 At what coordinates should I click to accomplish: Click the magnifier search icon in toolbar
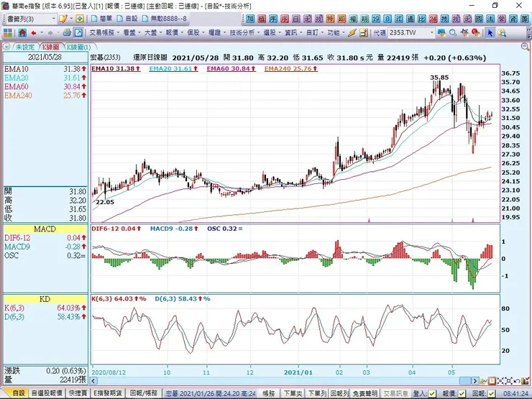click(x=453, y=33)
